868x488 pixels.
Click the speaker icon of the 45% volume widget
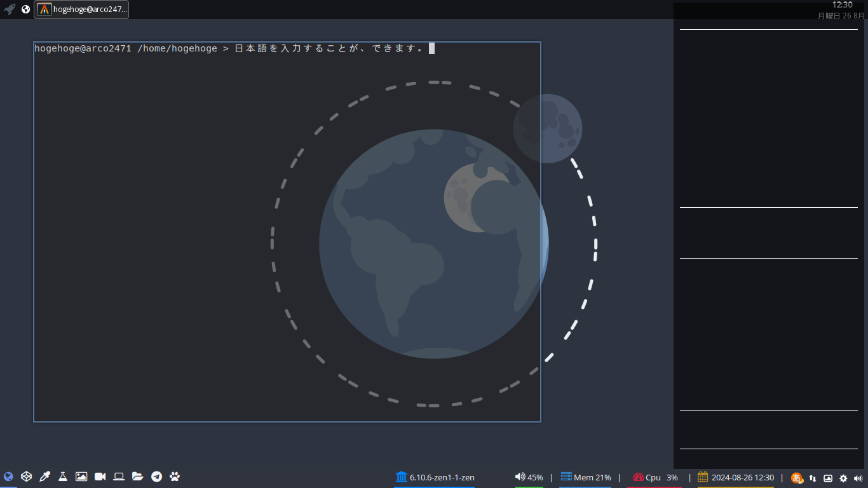[520, 477]
